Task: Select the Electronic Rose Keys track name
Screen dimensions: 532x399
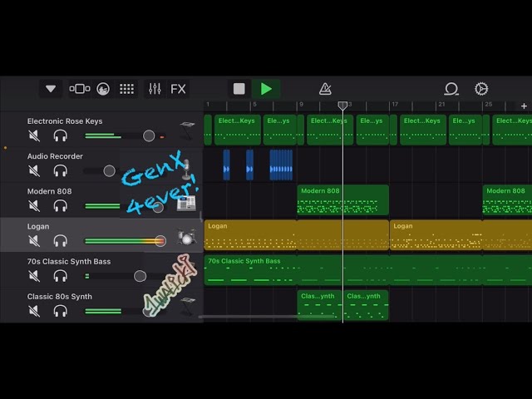Action: [65, 121]
